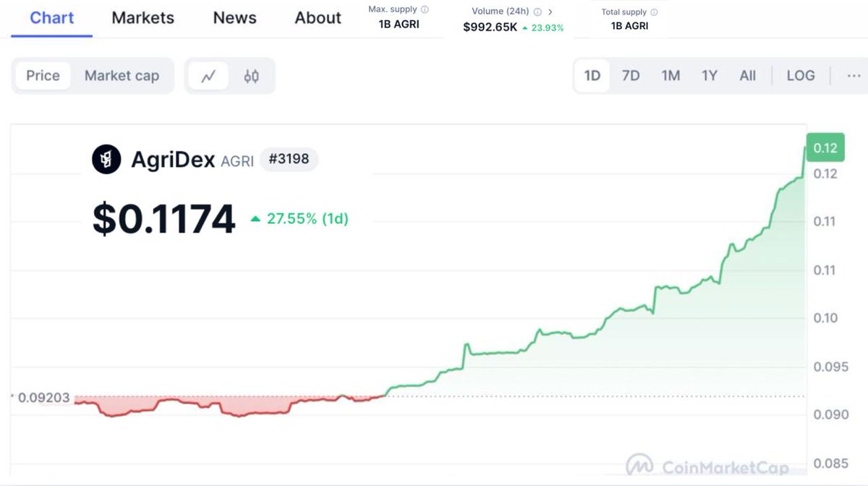Select the All time range
Viewport: 868px width, 486px height.
point(748,76)
